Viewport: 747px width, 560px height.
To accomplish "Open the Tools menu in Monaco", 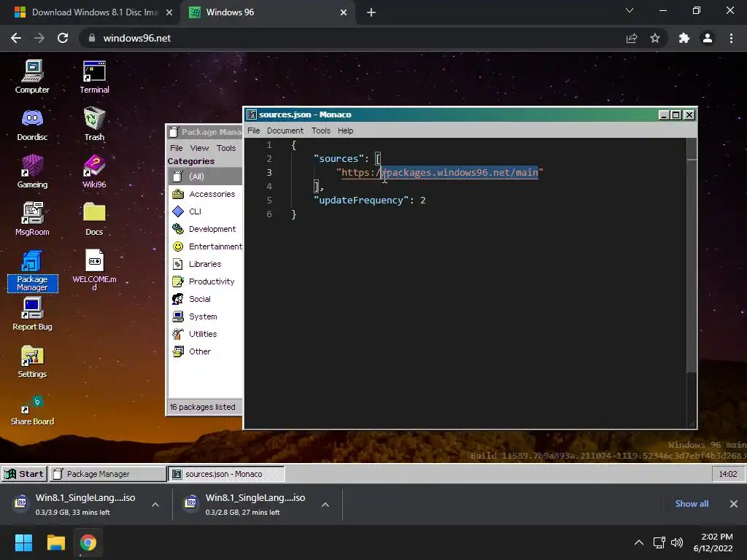I will (321, 131).
